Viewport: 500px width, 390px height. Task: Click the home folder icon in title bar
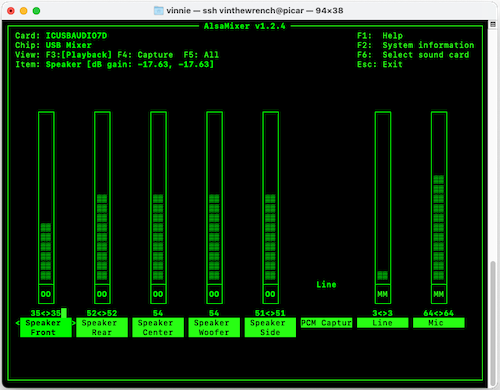tap(159, 11)
